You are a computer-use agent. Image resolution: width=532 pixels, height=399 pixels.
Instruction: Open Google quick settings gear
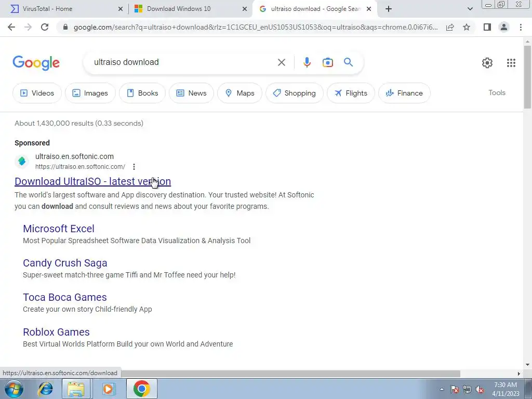487,63
